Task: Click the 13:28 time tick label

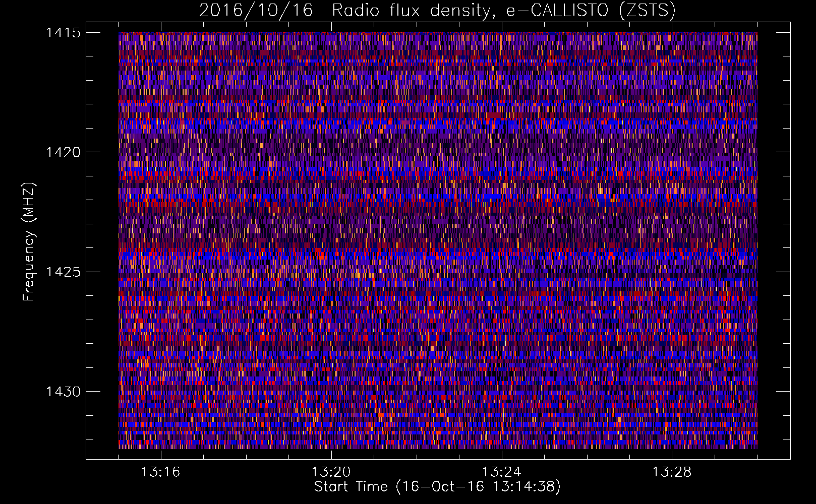Action: (x=672, y=472)
